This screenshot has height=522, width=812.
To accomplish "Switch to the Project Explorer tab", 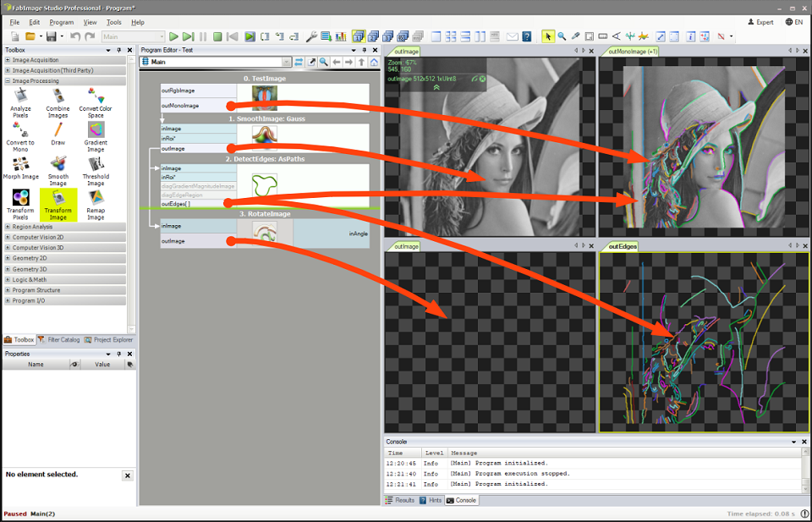I will coord(109,340).
